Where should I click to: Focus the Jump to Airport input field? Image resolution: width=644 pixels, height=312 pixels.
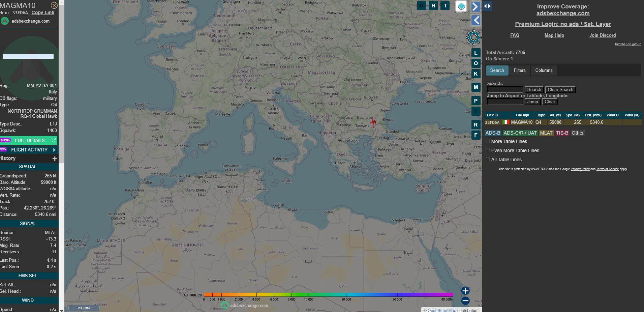pyautogui.click(x=505, y=102)
